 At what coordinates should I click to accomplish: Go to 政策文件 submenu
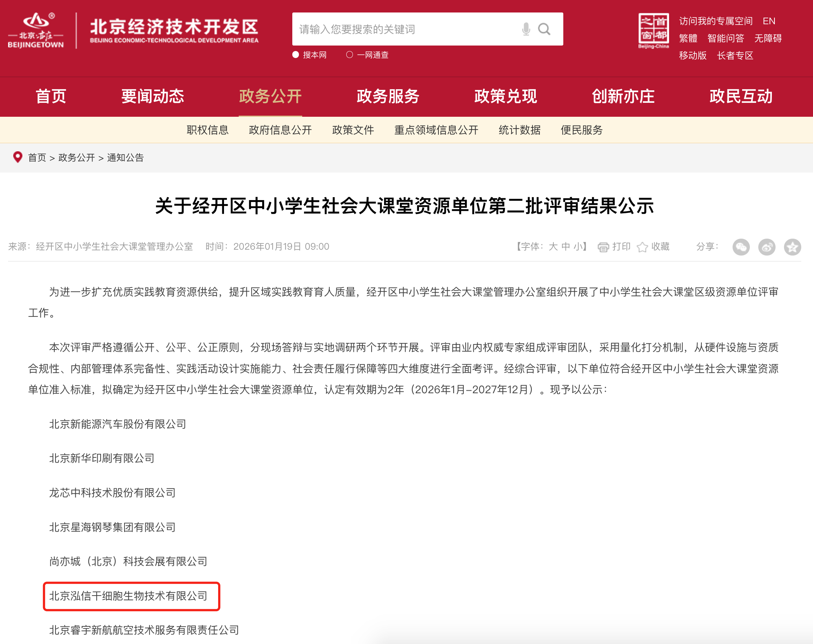(x=353, y=130)
